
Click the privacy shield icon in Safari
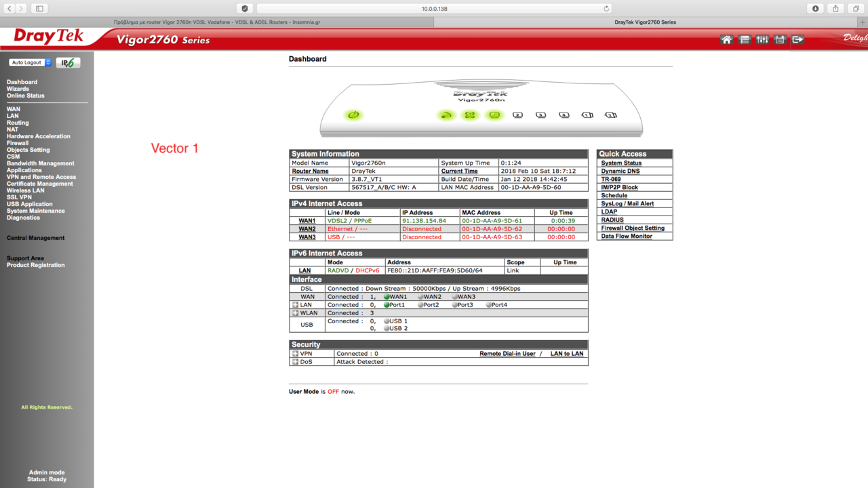[x=245, y=8]
